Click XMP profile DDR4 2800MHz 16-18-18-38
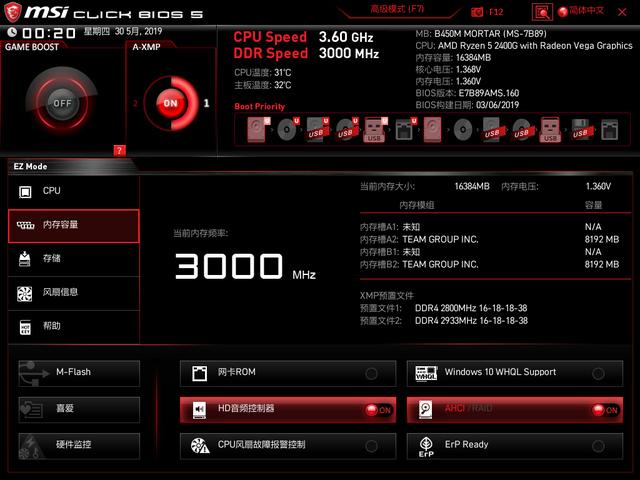 point(471,309)
